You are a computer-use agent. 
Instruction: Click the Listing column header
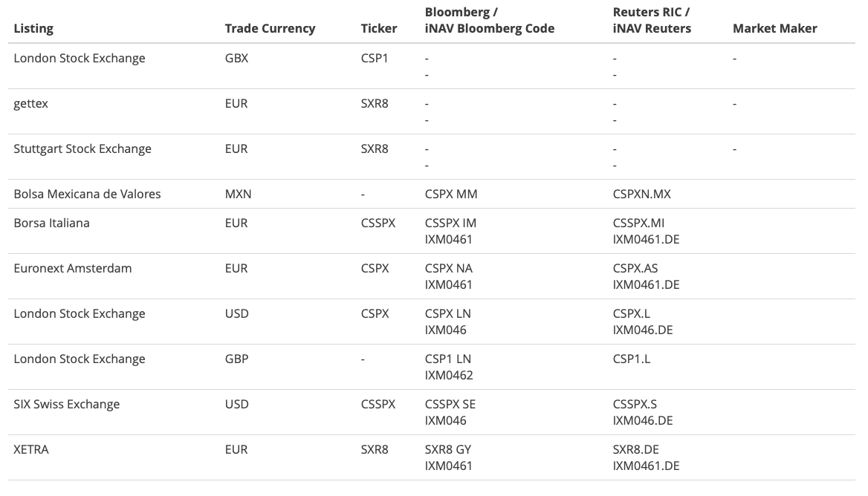point(33,28)
